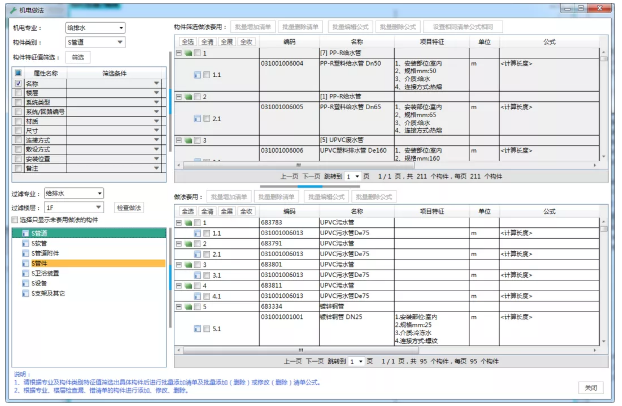Viewport: 622px width, 406px height.
Task: Click 批量增加清单 in the upper toolbar
Action: click(253, 27)
